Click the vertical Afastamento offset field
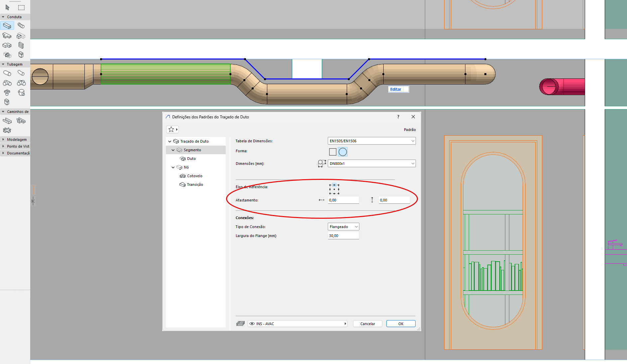The height and width of the screenshot is (364, 627). point(394,200)
